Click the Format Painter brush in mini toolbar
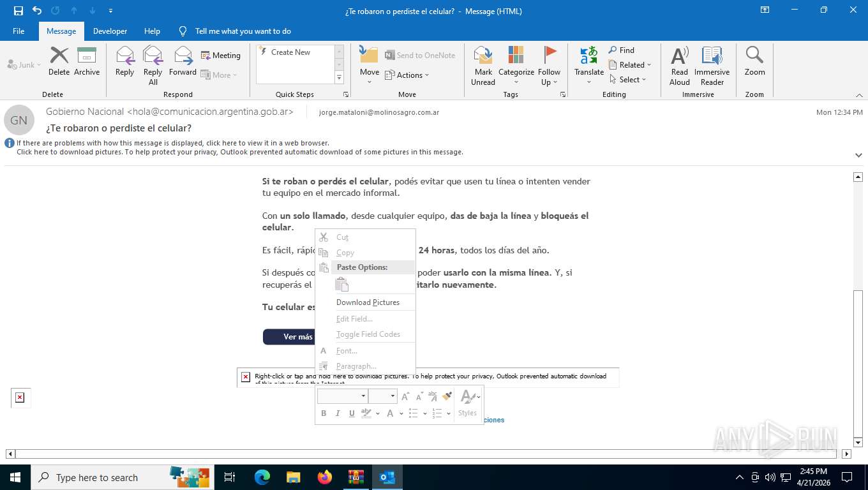The width and height of the screenshot is (868, 490). pyautogui.click(x=447, y=396)
